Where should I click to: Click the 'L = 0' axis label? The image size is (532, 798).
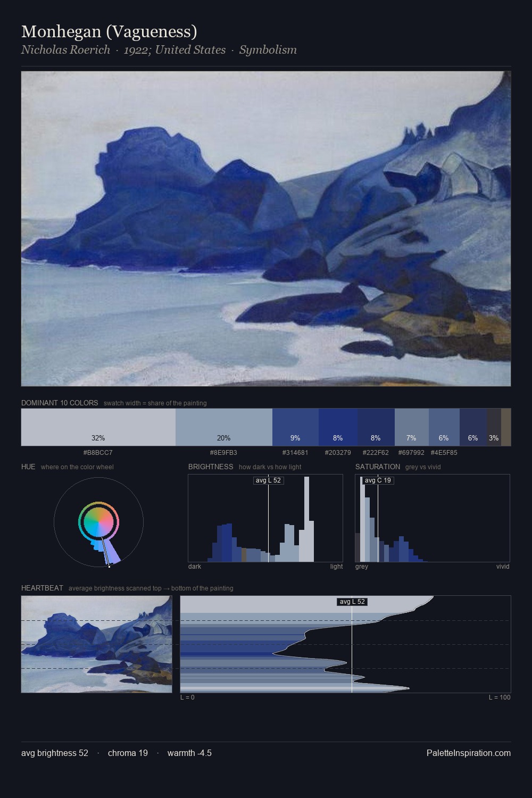187,697
